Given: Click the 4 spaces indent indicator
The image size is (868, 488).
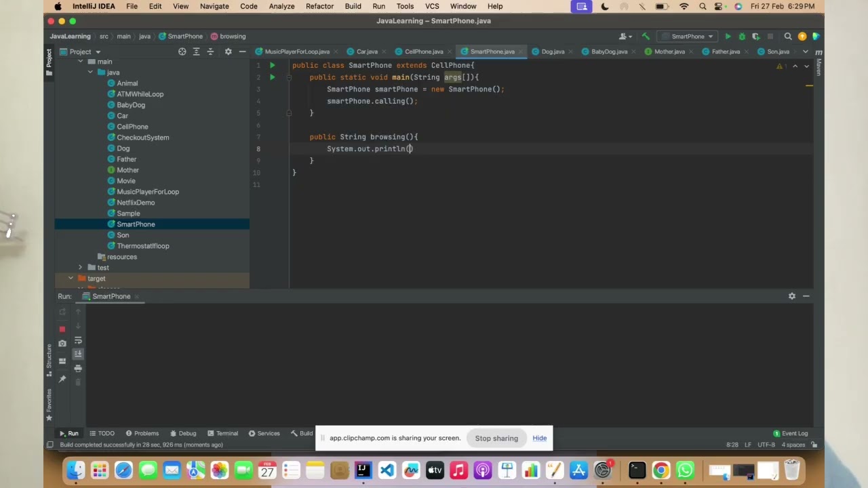Looking at the screenshot, I should click(x=793, y=445).
